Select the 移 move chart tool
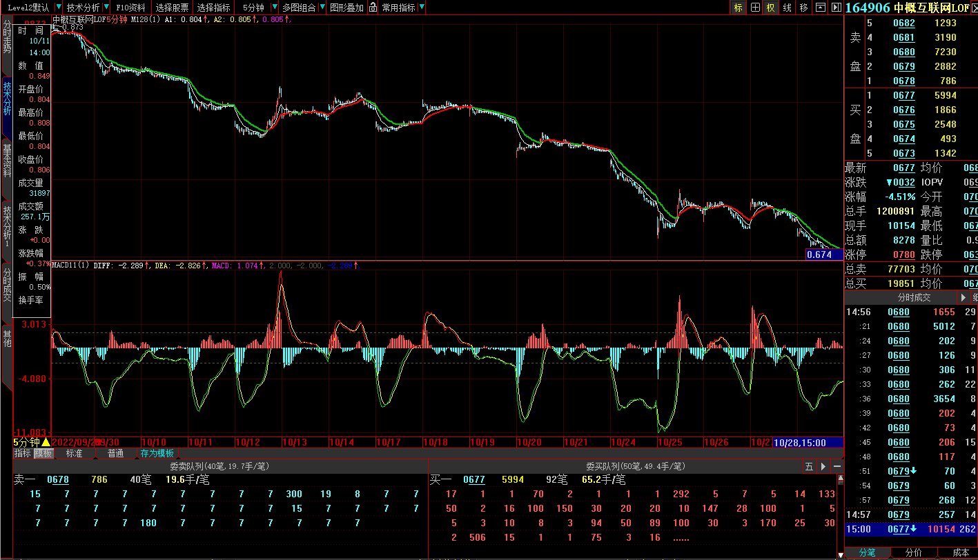 pyautogui.click(x=803, y=8)
